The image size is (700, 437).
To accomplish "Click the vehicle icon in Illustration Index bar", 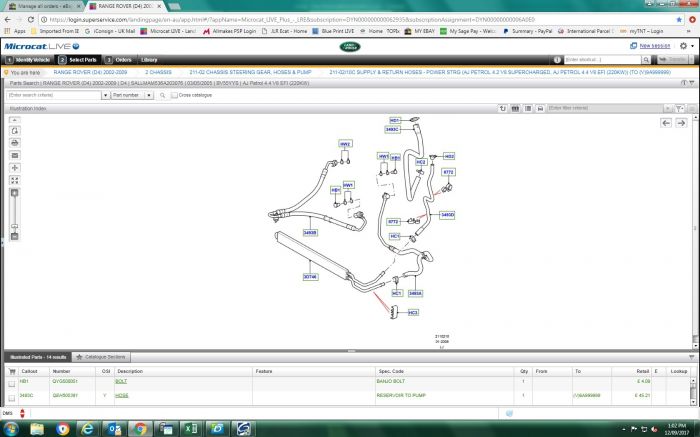I will pyautogui.click(x=540, y=108).
